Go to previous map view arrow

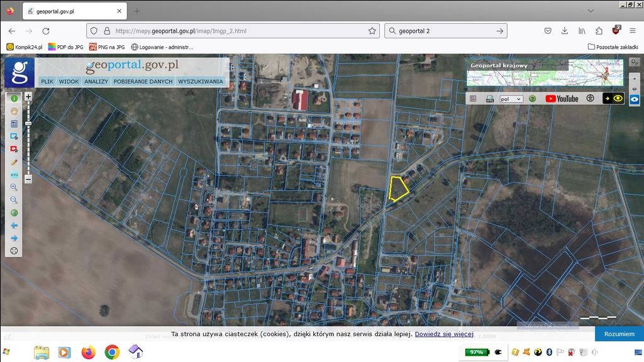[x=14, y=225]
